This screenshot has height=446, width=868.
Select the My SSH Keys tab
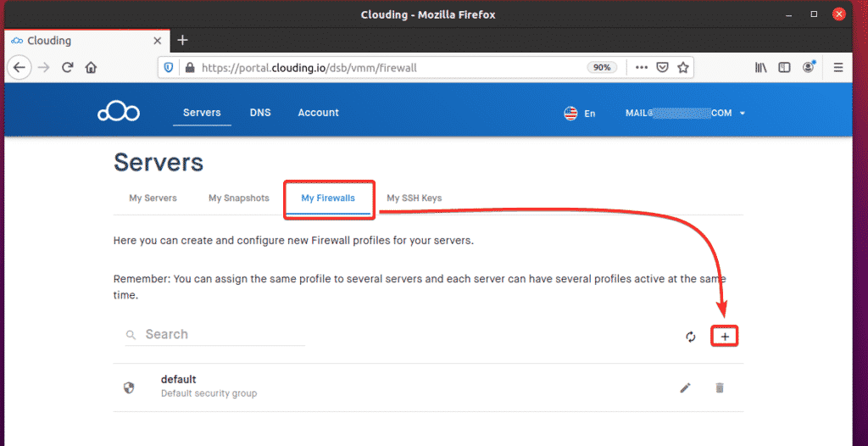414,198
